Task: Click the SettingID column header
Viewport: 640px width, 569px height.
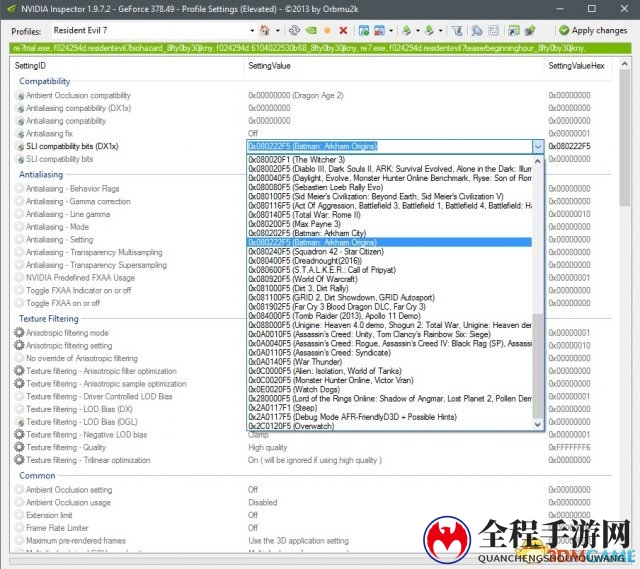Action: pyautogui.click(x=30, y=66)
